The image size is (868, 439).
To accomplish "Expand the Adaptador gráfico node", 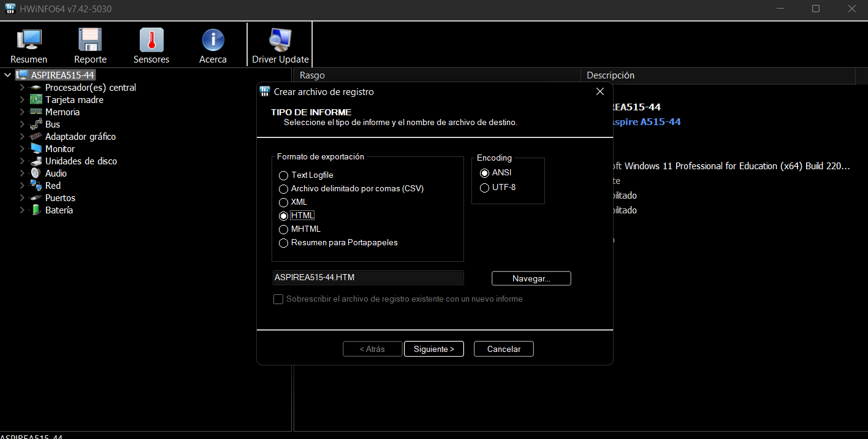I will point(22,137).
